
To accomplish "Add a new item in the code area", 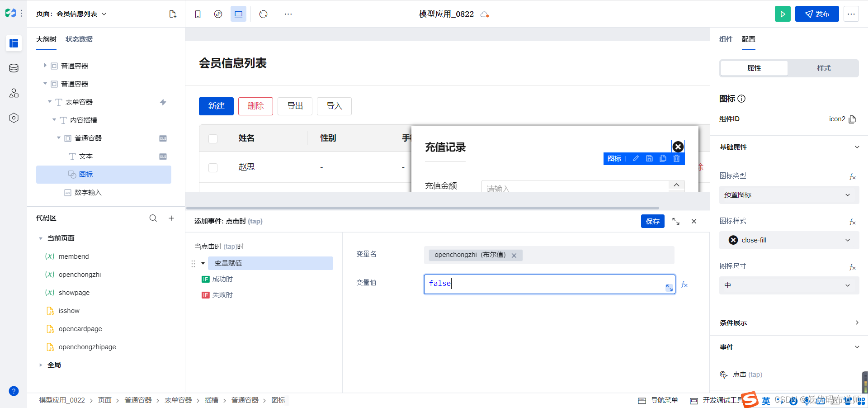I will click(171, 218).
